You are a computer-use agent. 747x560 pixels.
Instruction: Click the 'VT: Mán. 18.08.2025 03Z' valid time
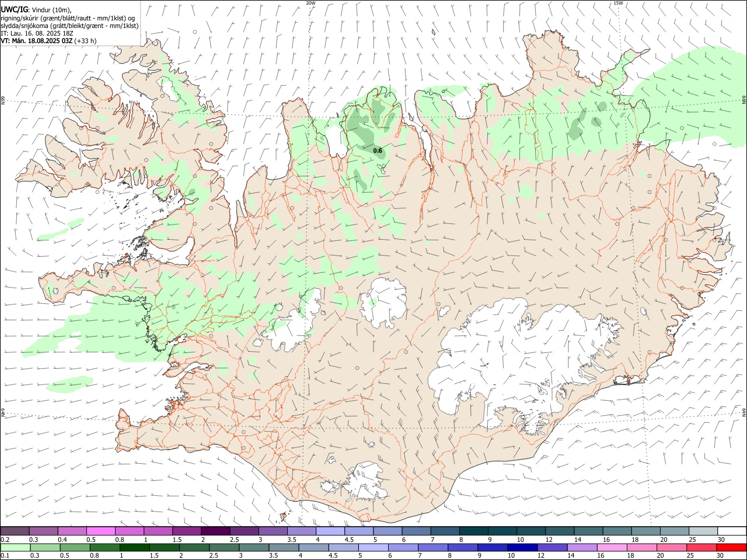(37, 41)
